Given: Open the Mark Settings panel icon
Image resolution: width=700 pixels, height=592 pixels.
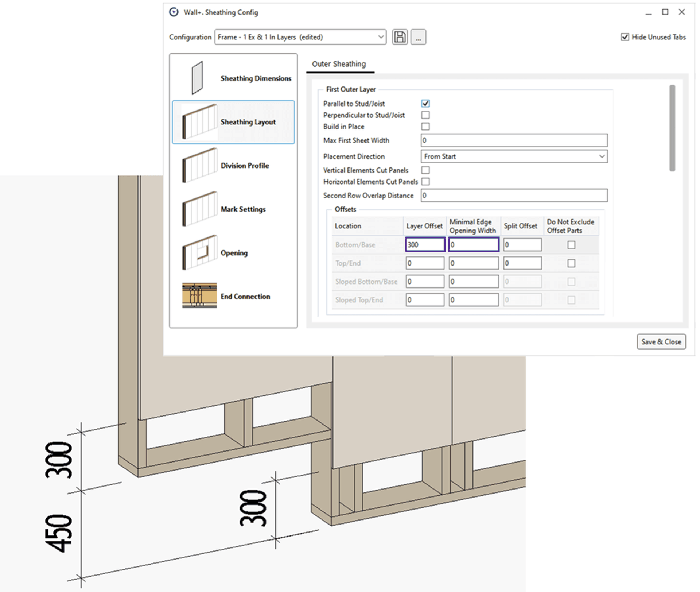Looking at the screenshot, I should click(199, 209).
